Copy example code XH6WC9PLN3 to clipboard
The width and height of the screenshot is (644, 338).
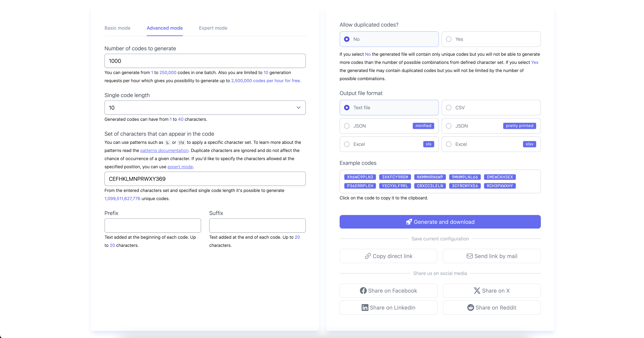click(x=360, y=177)
